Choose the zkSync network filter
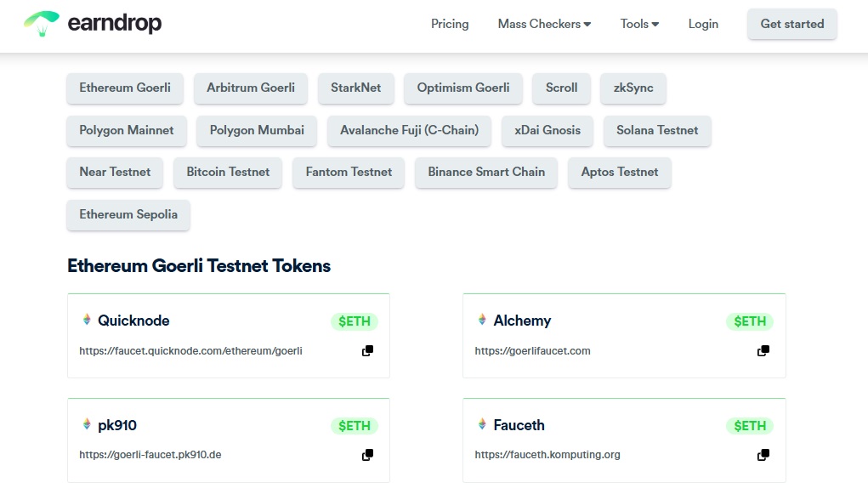868x494 pixels. point(633,88)
